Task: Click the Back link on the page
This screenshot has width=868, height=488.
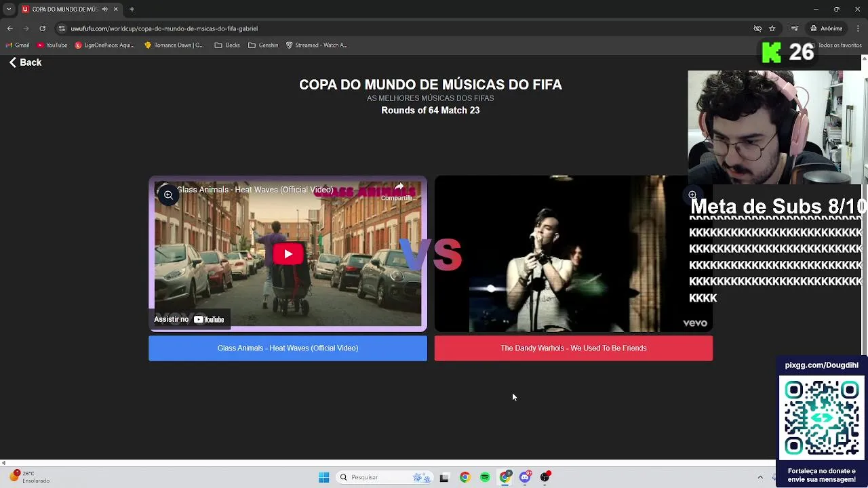Action: (25, 62)
